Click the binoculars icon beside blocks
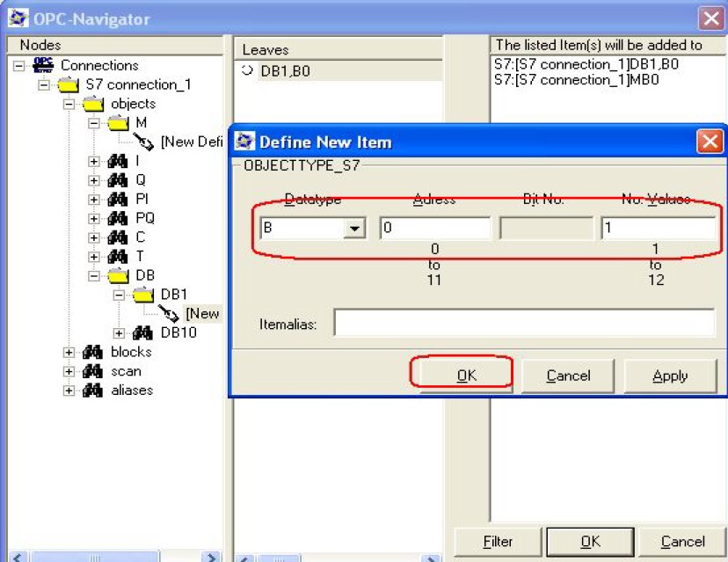 (92, 352)
